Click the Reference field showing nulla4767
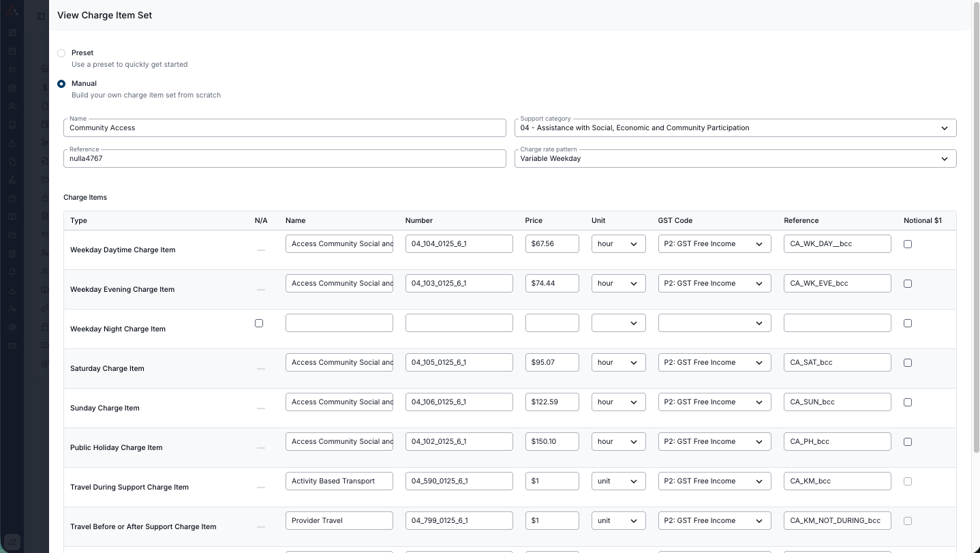Screen dimensions: 980x553 [x=284, y=159]
